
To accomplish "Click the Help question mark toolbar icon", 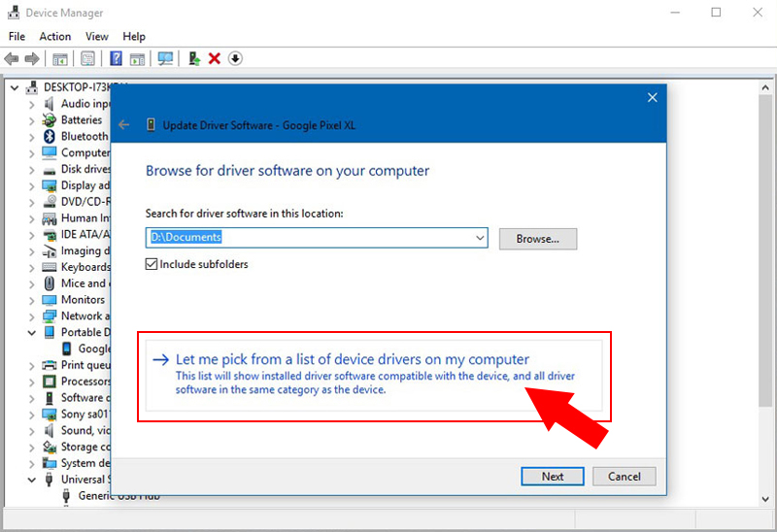I will coord(116,59).
